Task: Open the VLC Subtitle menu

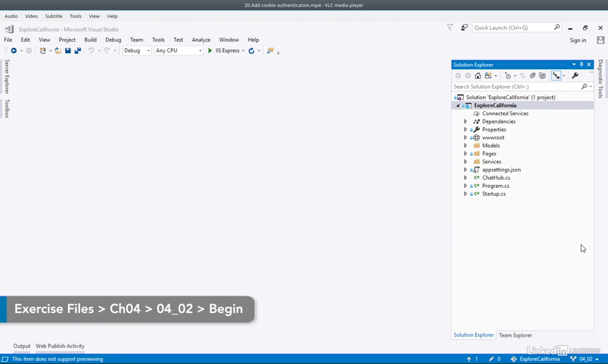Action: [x=54, y=16]
